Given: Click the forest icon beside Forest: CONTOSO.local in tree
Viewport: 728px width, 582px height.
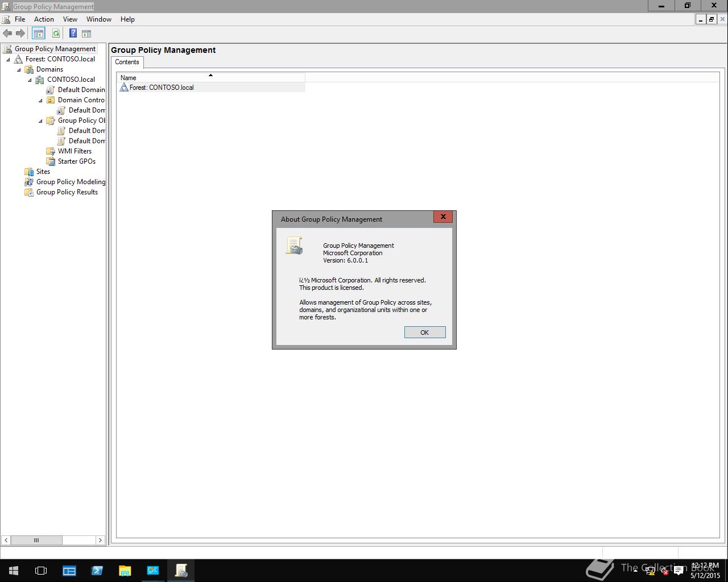Looking at the screenshot, I should (19, 59).
